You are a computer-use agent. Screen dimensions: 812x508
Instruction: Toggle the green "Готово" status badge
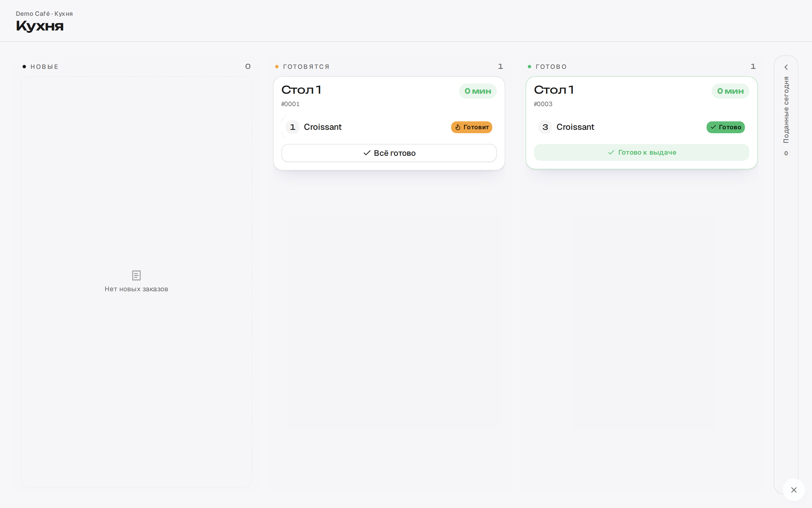(725, 127)
